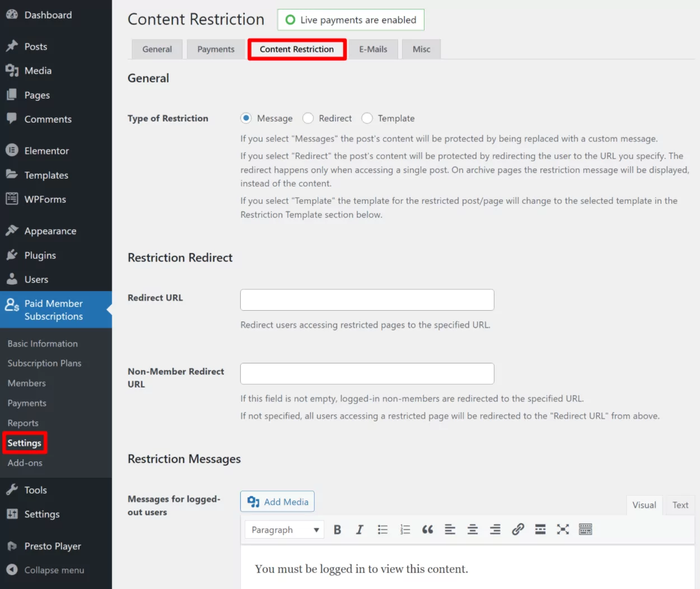
Task: Switch to the Content Restriction tab
Action: [297, 49]
